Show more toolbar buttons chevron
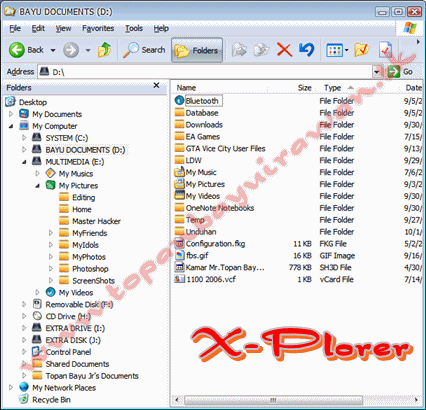 (x=418, y=42)
